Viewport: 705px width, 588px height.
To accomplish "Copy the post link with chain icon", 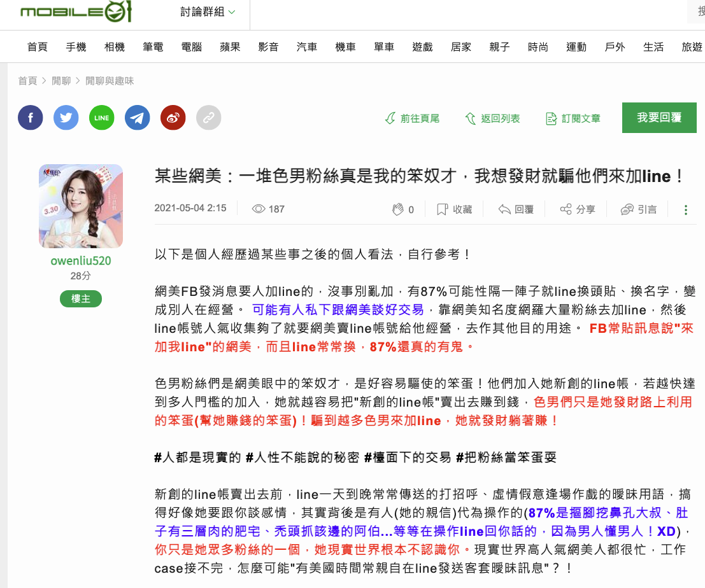I will coord(209,118).
